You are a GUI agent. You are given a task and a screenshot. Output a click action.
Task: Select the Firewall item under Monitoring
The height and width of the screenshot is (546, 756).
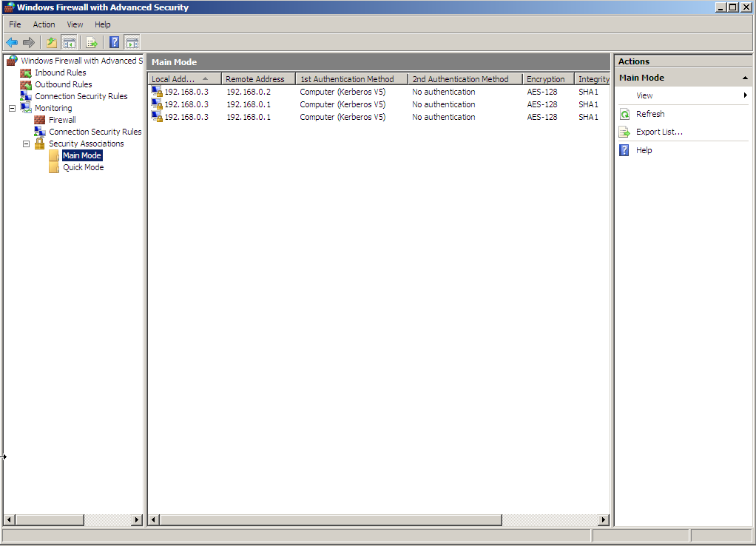click(62, 120)
